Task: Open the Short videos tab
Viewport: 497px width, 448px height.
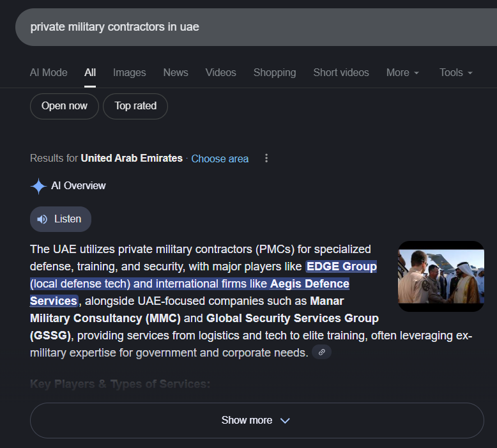Action: (341, 73)
